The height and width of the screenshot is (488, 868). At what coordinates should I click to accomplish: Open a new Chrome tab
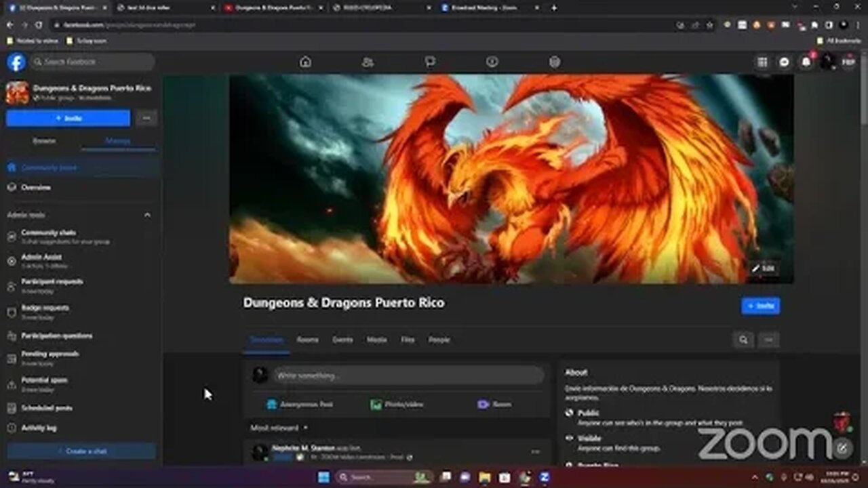[554, 7]
